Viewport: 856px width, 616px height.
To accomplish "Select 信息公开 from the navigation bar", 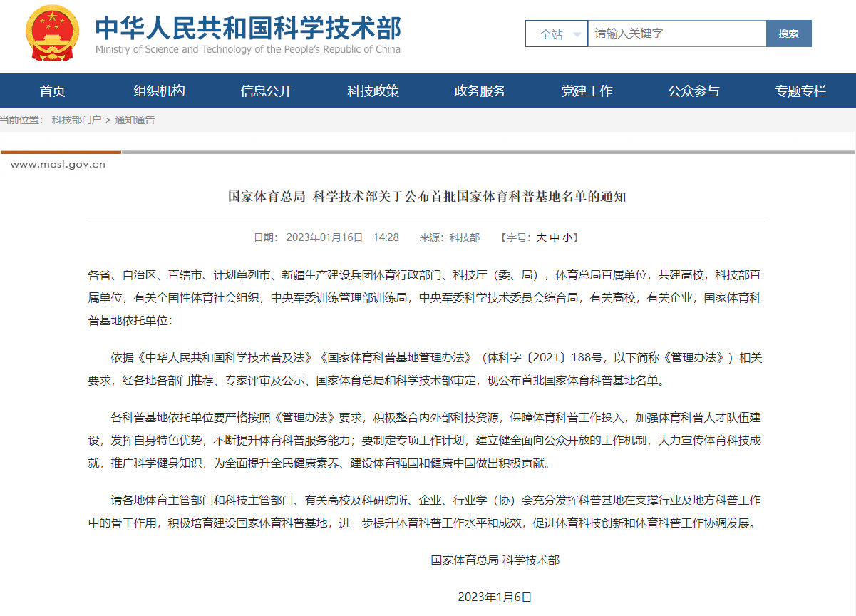I will pyautogui.click(x=265, y=91).
